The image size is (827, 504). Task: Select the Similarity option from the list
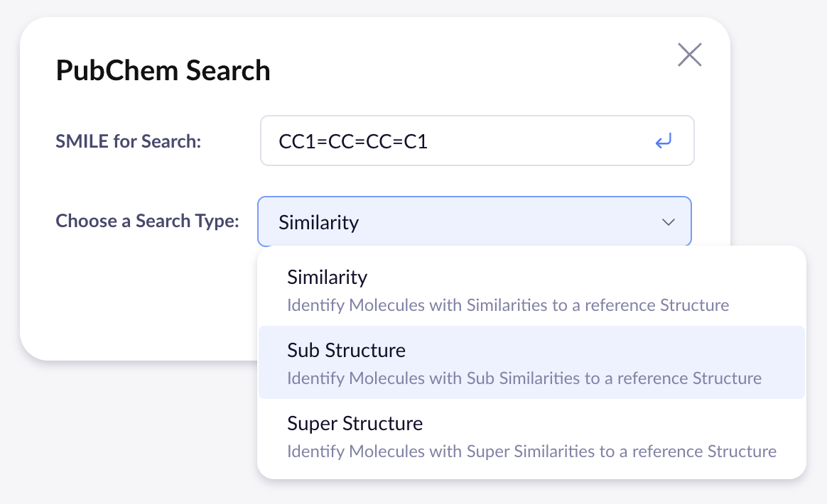(327, 277)
